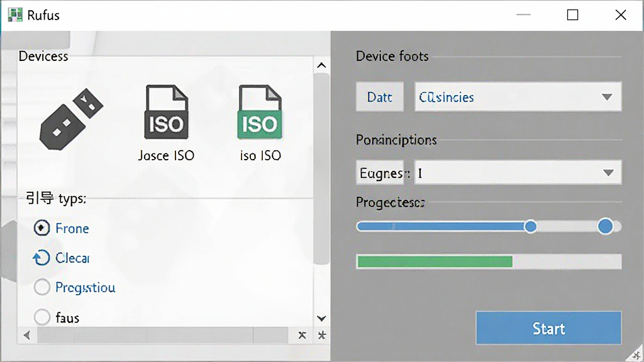The width and height of the screenshot is (644, 362).
Task: Click the Datt button
Action: click(x=380, y=97)
